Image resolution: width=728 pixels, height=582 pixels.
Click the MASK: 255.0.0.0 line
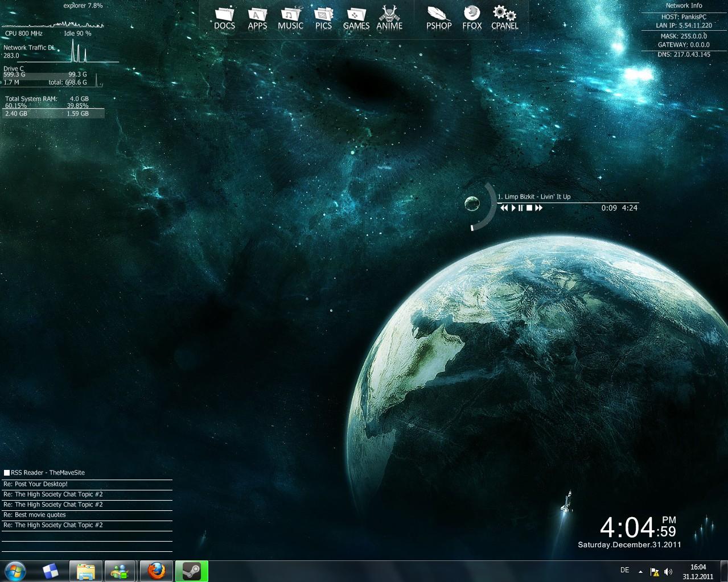[x=684, y=36]
